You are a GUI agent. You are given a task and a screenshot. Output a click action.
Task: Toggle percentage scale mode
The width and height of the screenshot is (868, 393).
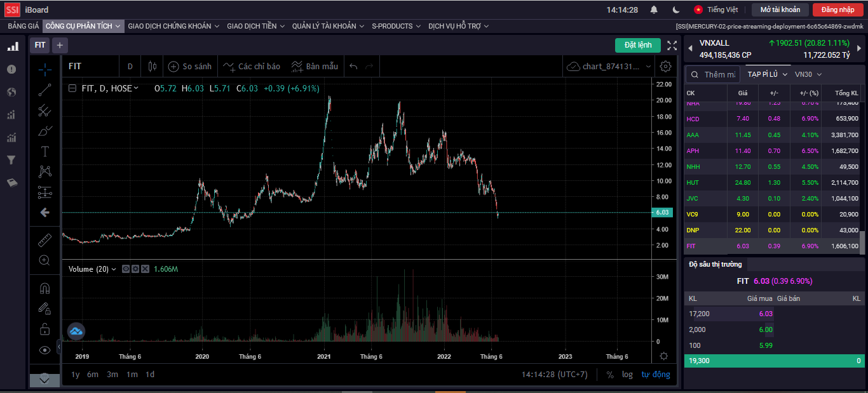(610, 375)
